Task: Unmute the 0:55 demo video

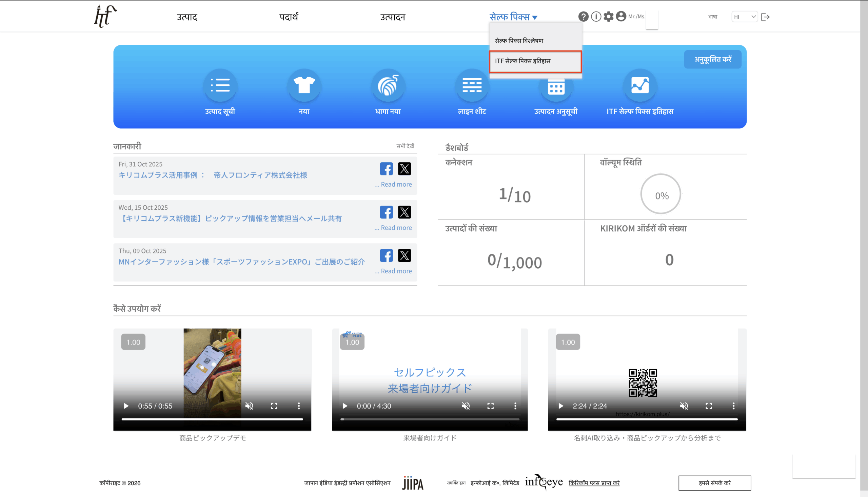Action: (249, 406)
